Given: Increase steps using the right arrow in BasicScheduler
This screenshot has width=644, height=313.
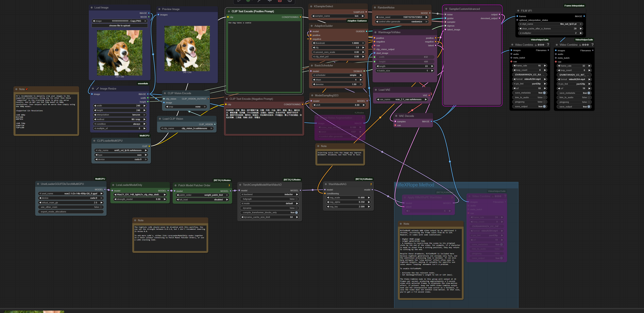Looking at the screenshot, I should point(361,80).
